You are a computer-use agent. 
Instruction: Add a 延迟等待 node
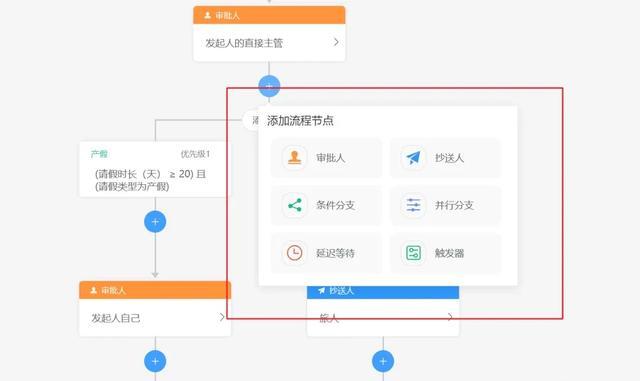(x=327, y=253)
